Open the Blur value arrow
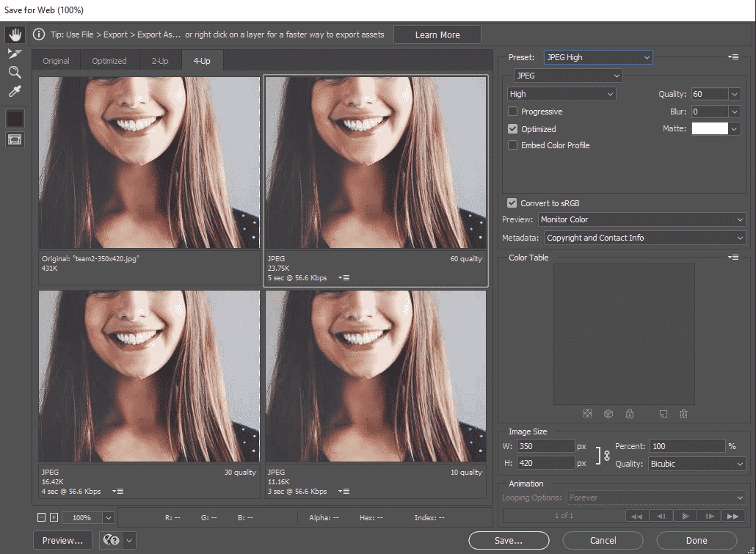Viewport: 756px width, 554px height. coord(734,112)
